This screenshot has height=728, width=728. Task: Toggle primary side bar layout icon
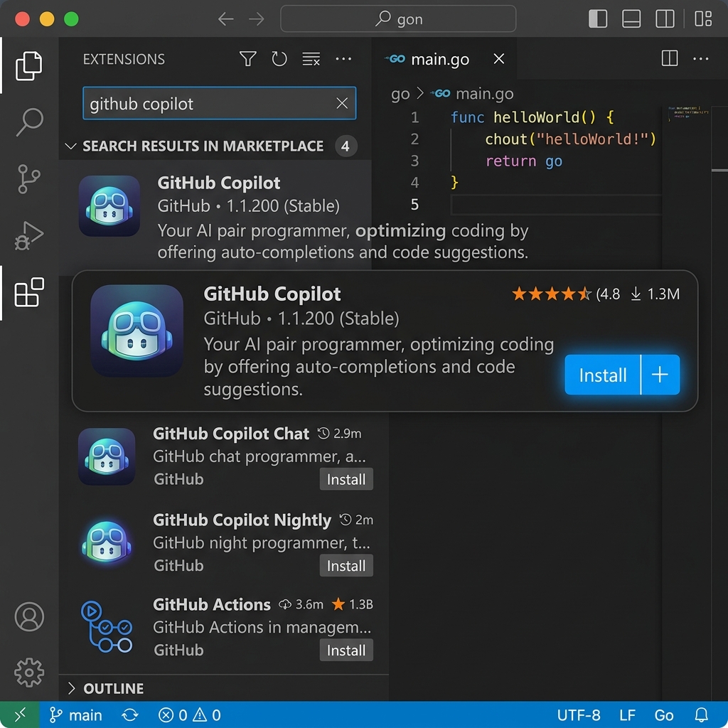[x=597, y=19]
